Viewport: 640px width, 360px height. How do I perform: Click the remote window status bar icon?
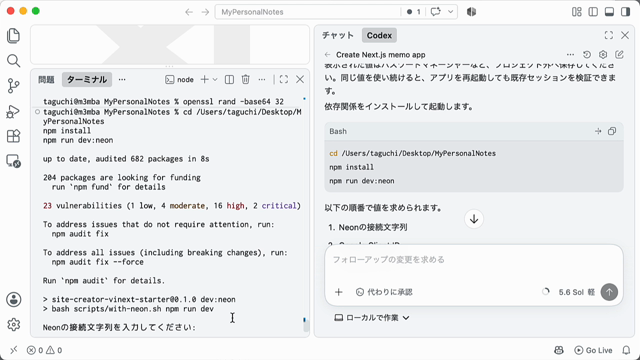13,350
